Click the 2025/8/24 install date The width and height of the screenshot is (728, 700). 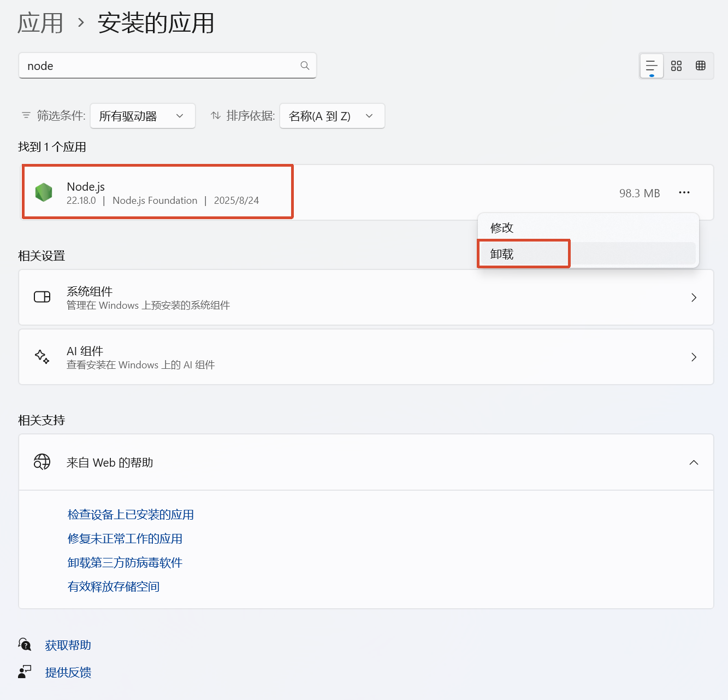(236, 201)
